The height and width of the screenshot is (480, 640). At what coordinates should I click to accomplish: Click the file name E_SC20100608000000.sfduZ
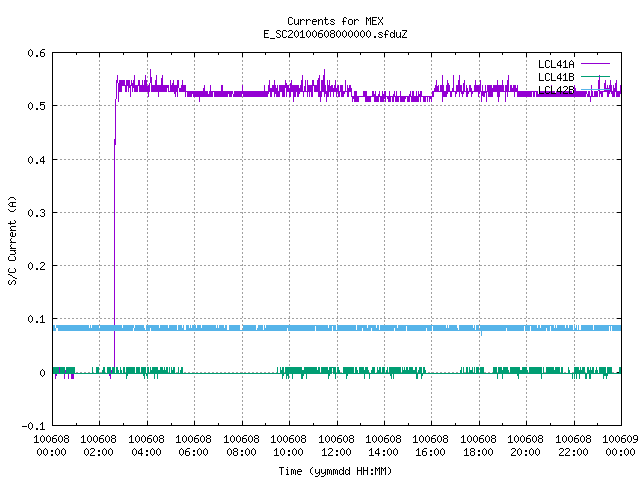click(x=335, y=34)
